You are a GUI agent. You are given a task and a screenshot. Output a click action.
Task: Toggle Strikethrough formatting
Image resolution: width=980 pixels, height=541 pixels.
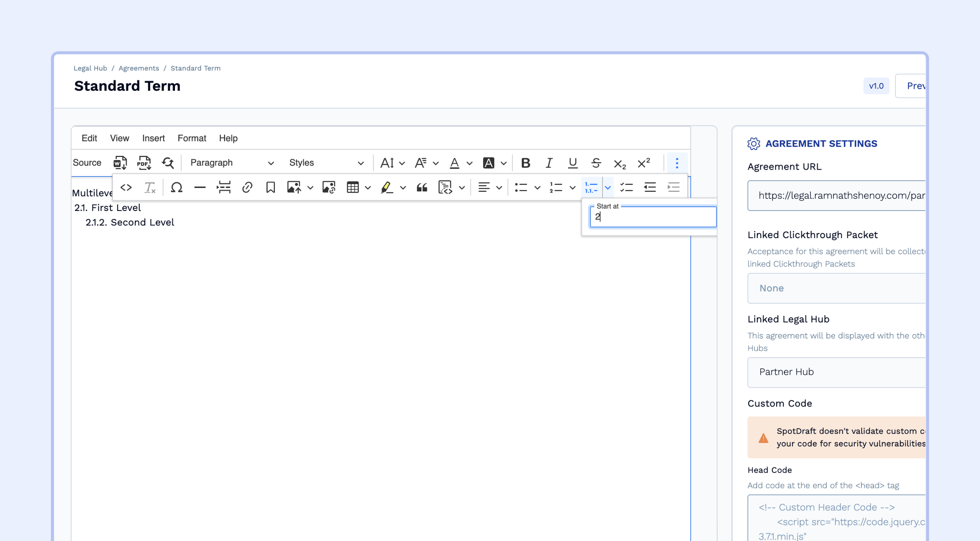point(596,163)
